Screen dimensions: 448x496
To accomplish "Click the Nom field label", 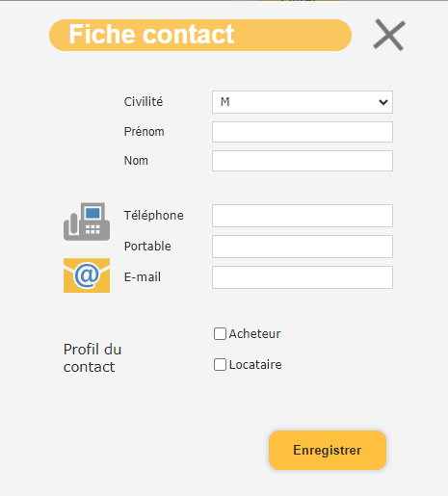I will [x=136, y=161].
